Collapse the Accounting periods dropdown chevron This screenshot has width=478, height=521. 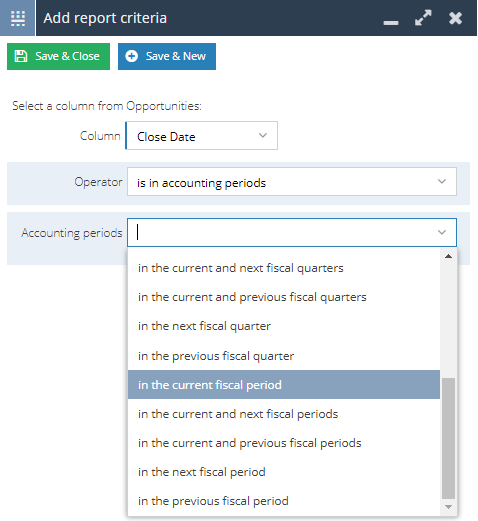442,232
